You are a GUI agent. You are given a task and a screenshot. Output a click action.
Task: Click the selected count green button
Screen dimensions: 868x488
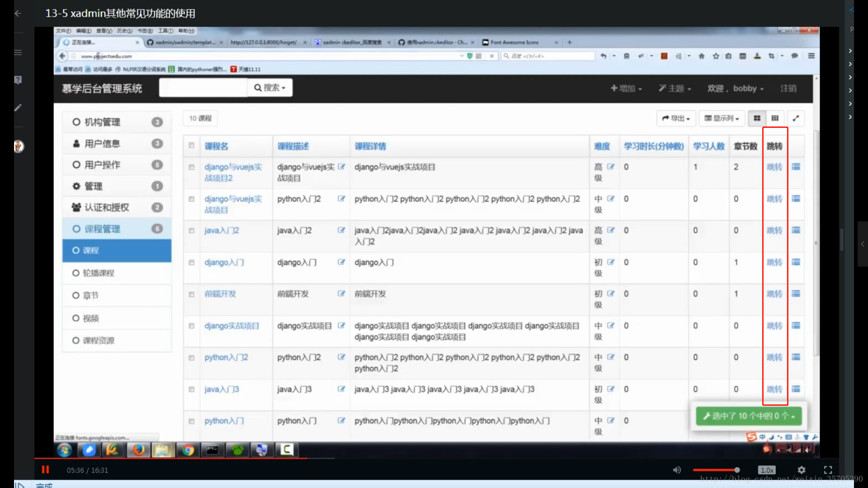coord(749,416)
